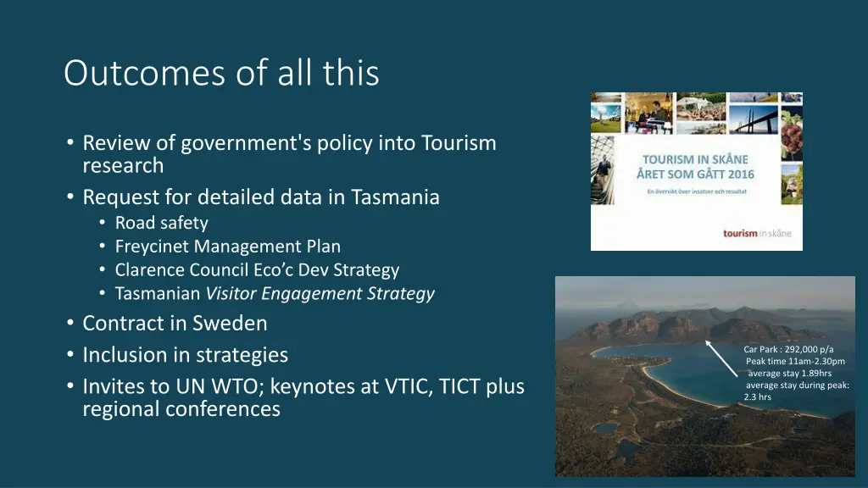This screenshot has width=868, height=488.
Task: Select the 'Car Park : 292,000 p/a' annotation
Action: tap(788, 349)
